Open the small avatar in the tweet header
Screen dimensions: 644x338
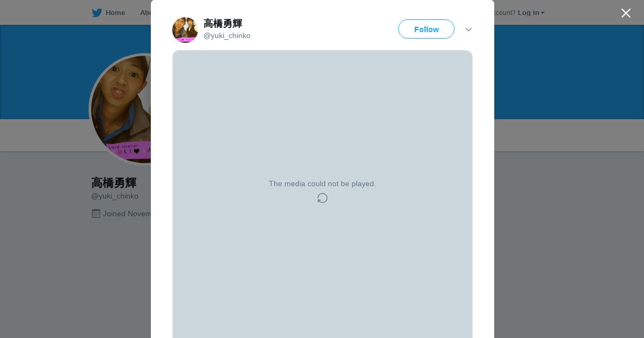tap(185, 30)
